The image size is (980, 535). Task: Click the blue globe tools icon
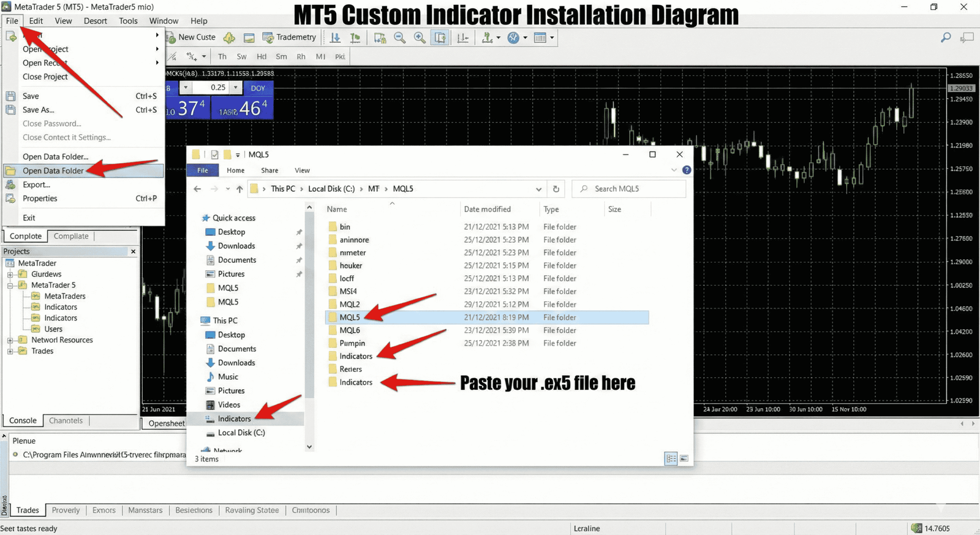tap(513, 38)
